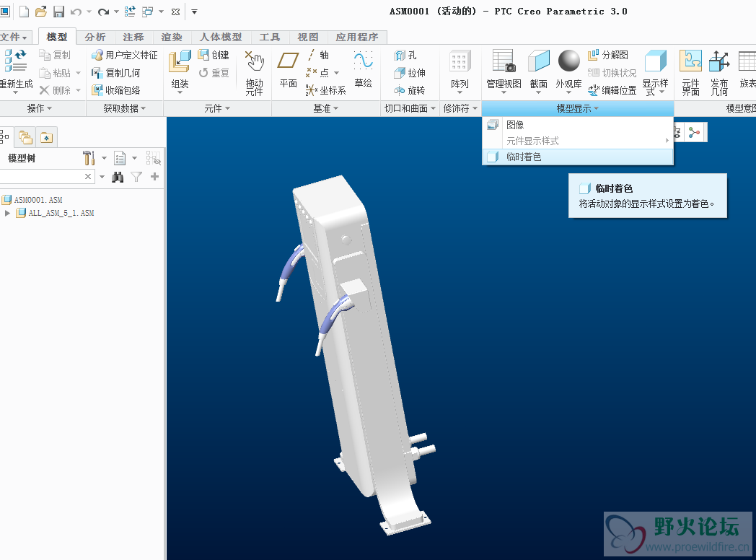Create a datum 轴
The height and width of the screenshot is (560, 756).
[x=317, y=55]
